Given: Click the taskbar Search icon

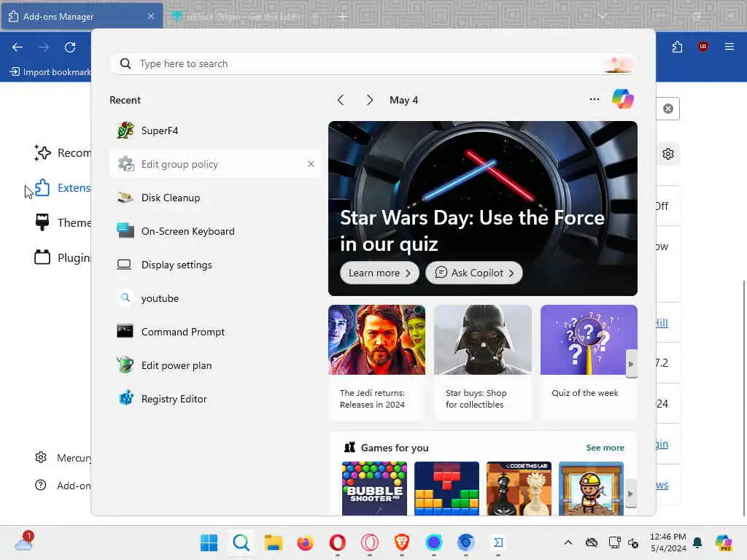Looking at the screenshot, I should (x=241, y=542).
